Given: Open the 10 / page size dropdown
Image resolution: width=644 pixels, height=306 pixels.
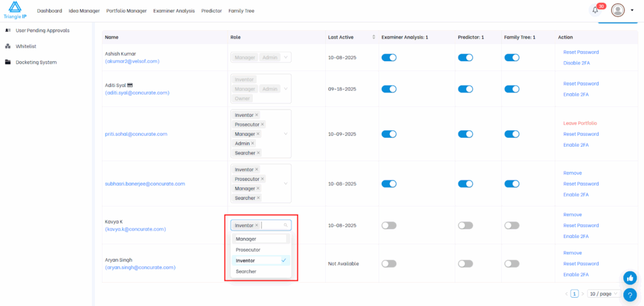Looking at the screenshot, I should point(603,294).
